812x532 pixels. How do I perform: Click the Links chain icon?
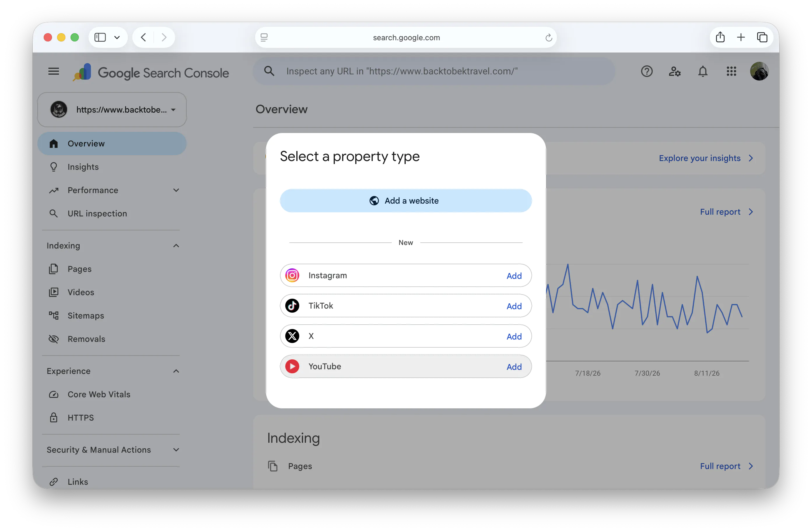pos(54,482)
